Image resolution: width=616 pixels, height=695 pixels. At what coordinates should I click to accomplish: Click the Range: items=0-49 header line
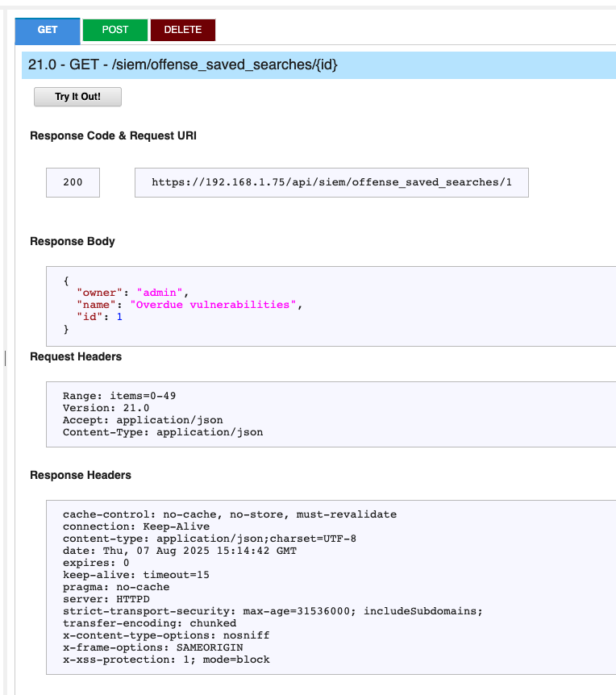pyautogui.click(x=119, y=395)
